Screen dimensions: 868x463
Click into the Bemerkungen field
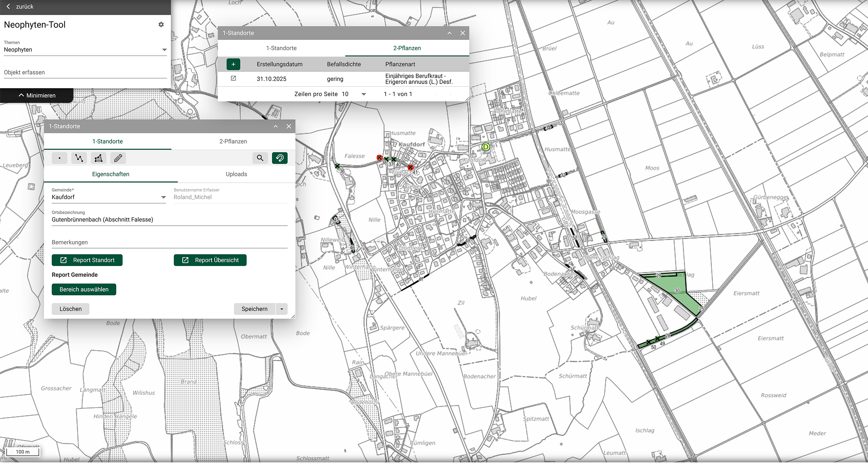pos(169,242)
